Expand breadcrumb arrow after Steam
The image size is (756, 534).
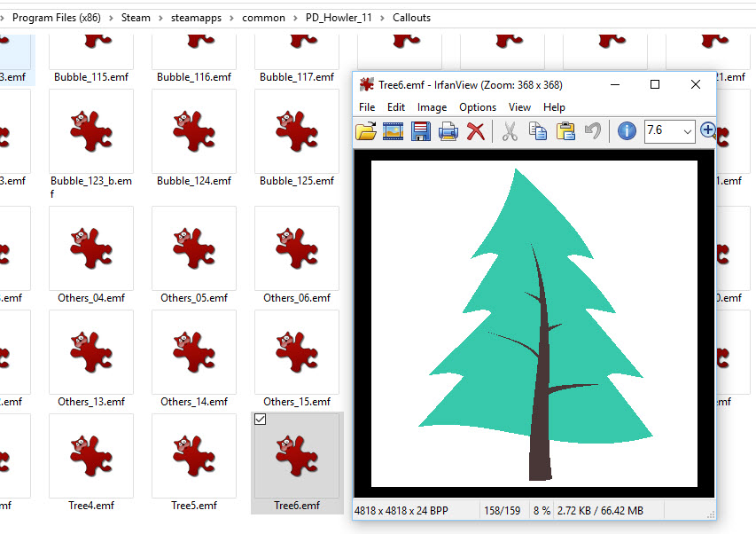(x=160, y=17)
